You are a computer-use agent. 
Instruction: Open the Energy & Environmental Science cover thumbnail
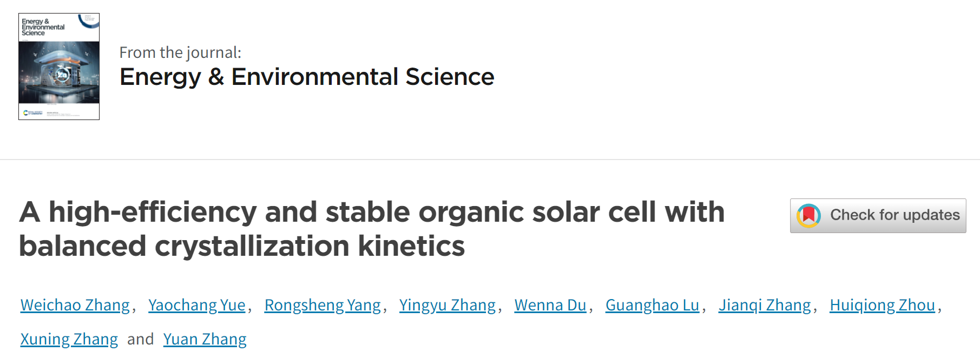59,67
